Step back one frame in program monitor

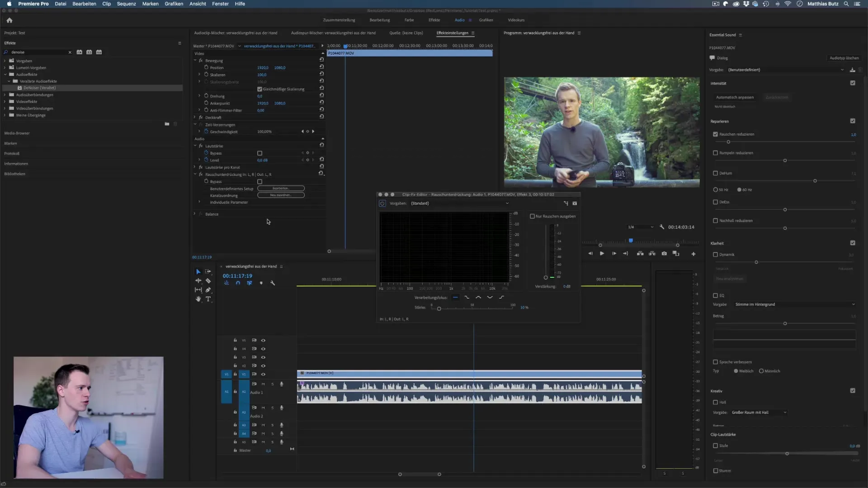(x=590, y=253)
